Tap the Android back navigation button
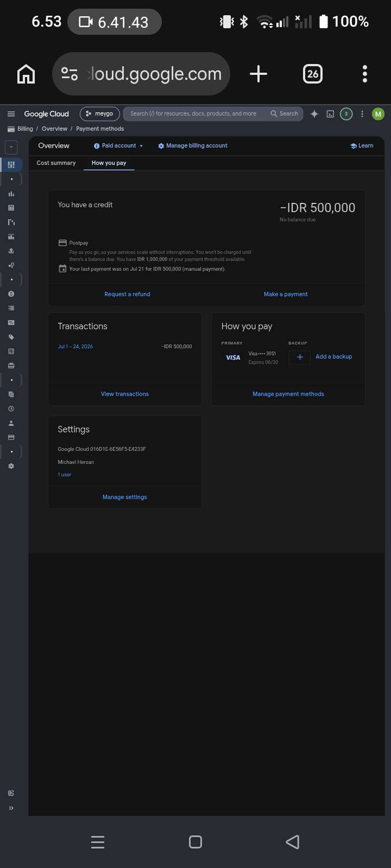Screen dimensions: 391x868 [293, 842]
